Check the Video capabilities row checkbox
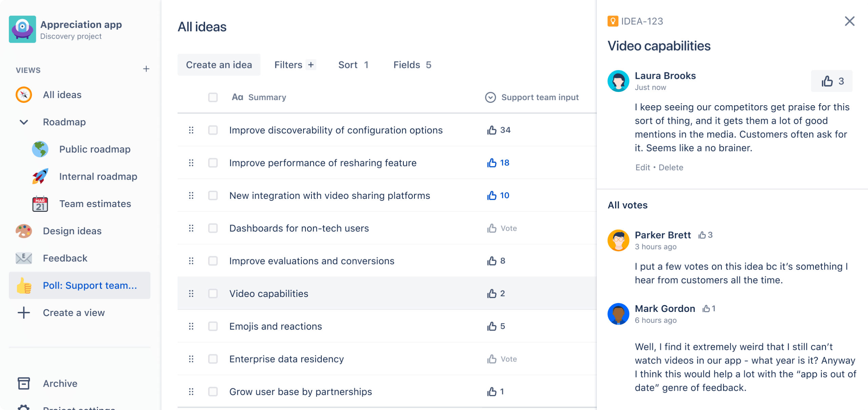 [x=213, y=294]
